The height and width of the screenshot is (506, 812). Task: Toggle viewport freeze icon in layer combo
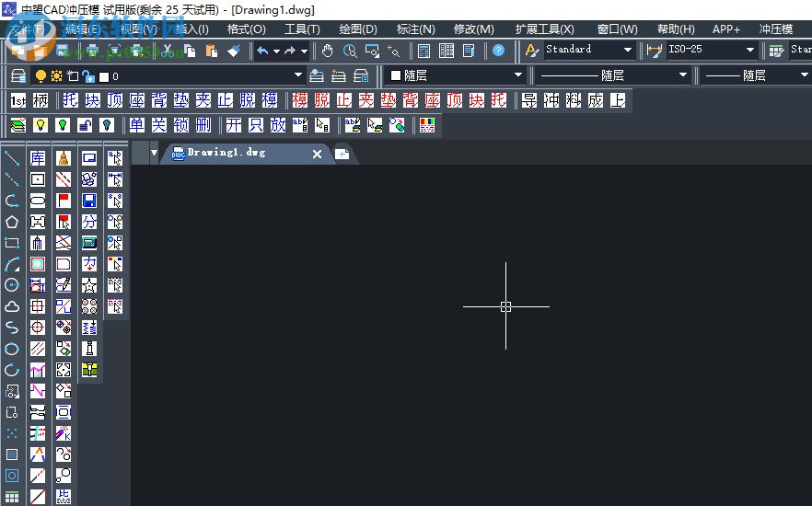[x=73, y=76]
